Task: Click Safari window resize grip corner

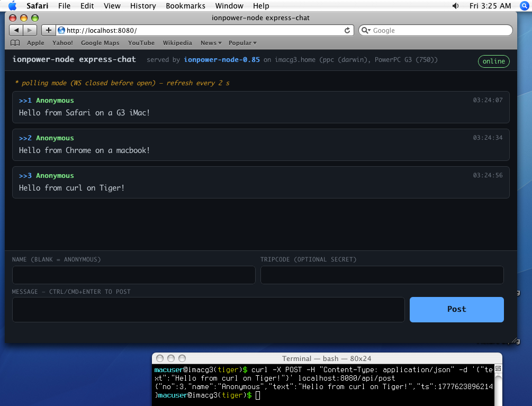Action: [x=515, y=340]
